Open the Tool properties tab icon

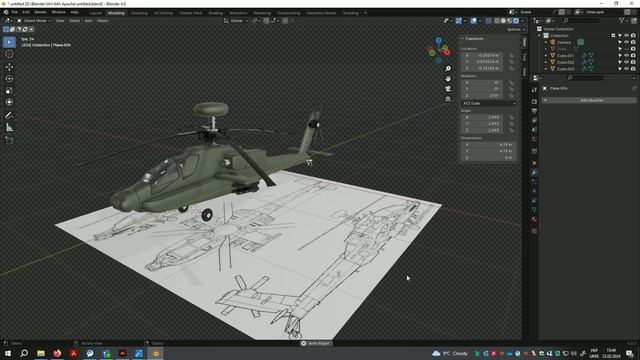click(534, 90)
